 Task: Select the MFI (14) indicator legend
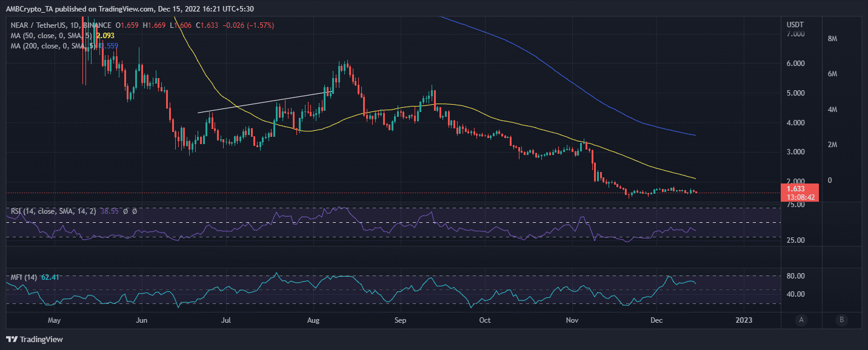coord(24,277)
